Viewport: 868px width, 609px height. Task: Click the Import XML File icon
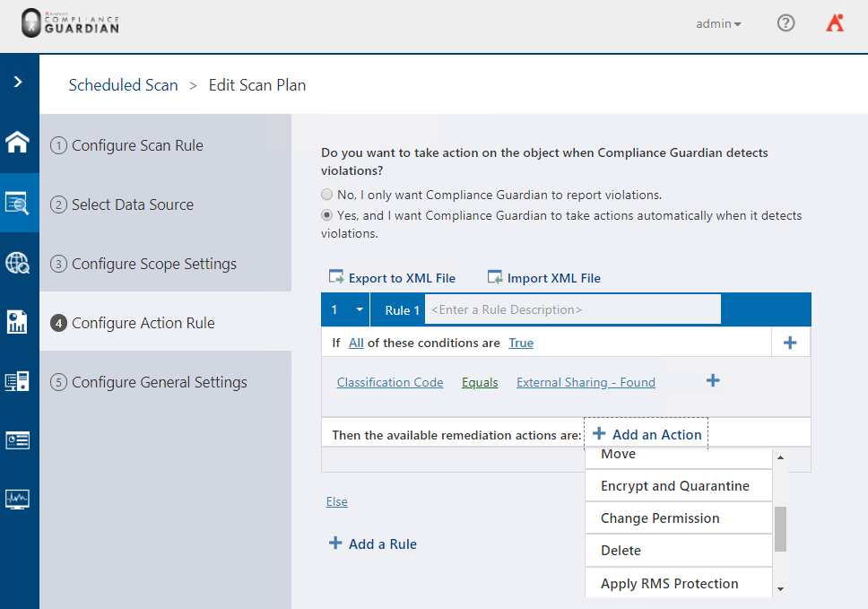[495, 277]
